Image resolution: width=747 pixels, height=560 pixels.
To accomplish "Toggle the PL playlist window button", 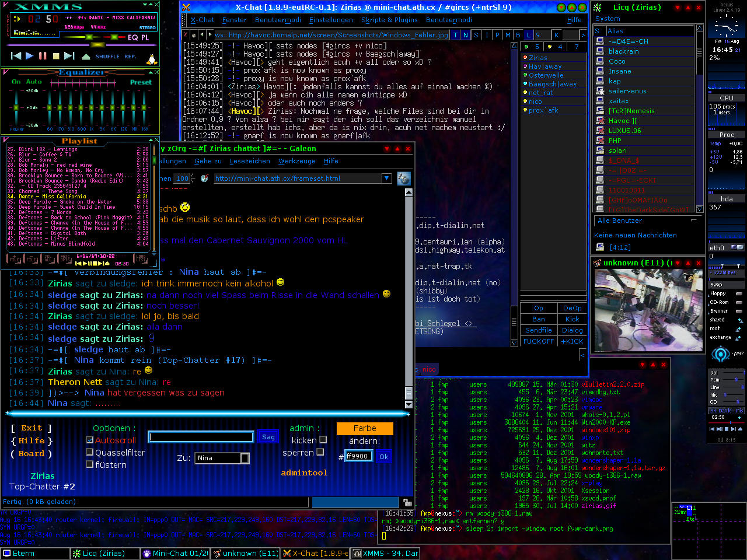I will (145, 37).
